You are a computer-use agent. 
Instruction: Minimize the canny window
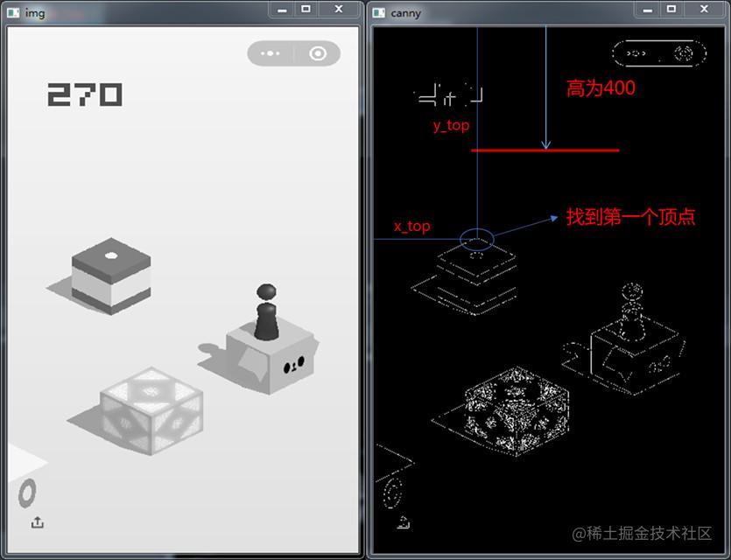pyautogui.click(x=648, y=10)
